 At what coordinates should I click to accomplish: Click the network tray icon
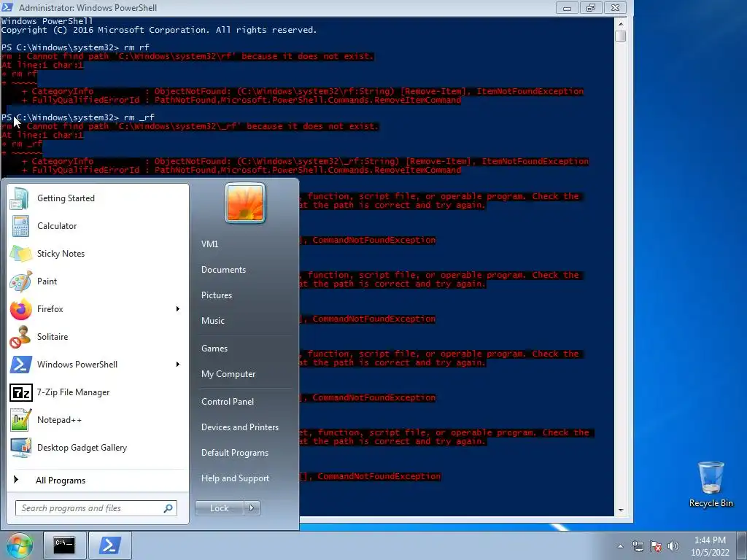coord(638,546)
